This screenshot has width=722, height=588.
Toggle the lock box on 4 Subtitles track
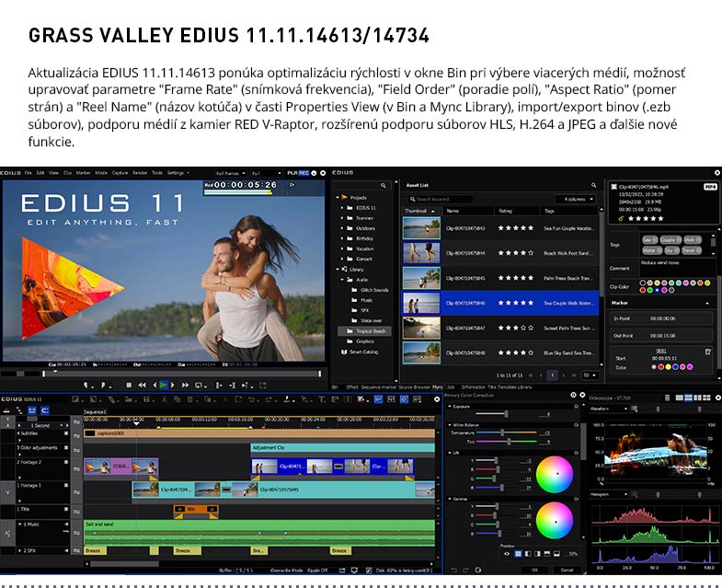(x=66, y=433)
